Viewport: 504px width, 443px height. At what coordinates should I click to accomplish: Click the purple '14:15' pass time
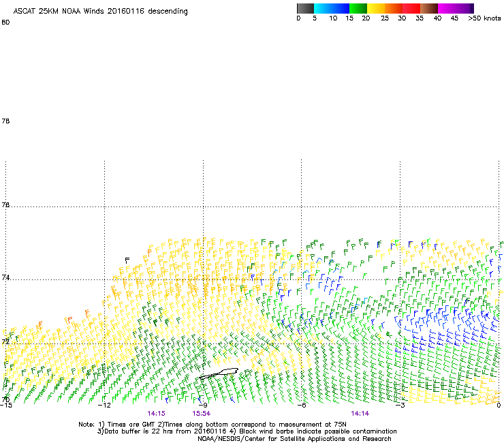[156, 414]
